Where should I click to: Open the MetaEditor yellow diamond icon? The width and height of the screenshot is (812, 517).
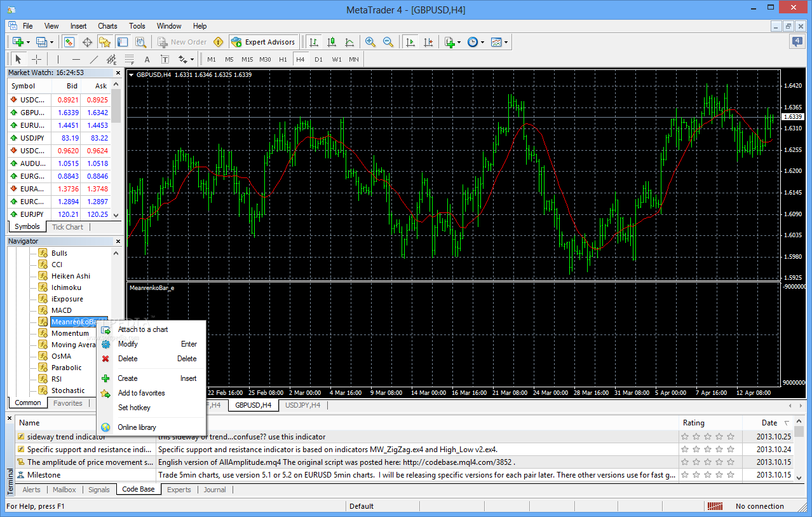click(219, 42)
